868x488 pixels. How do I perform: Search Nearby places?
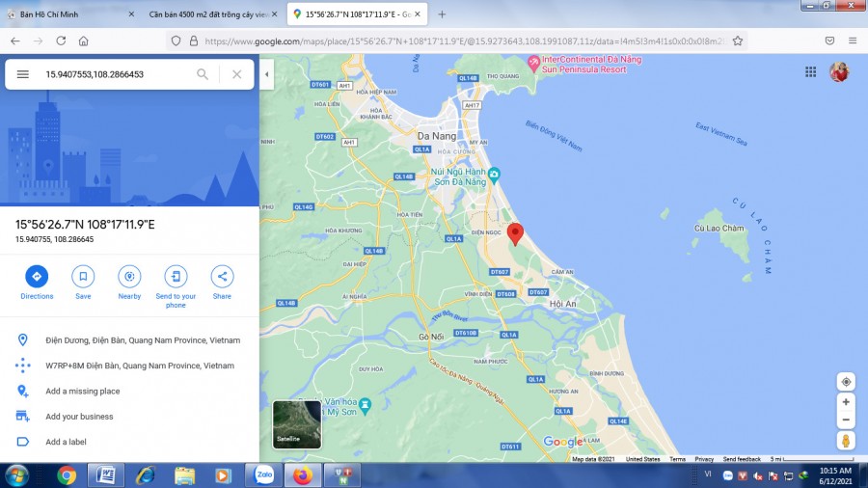[129, 283]
